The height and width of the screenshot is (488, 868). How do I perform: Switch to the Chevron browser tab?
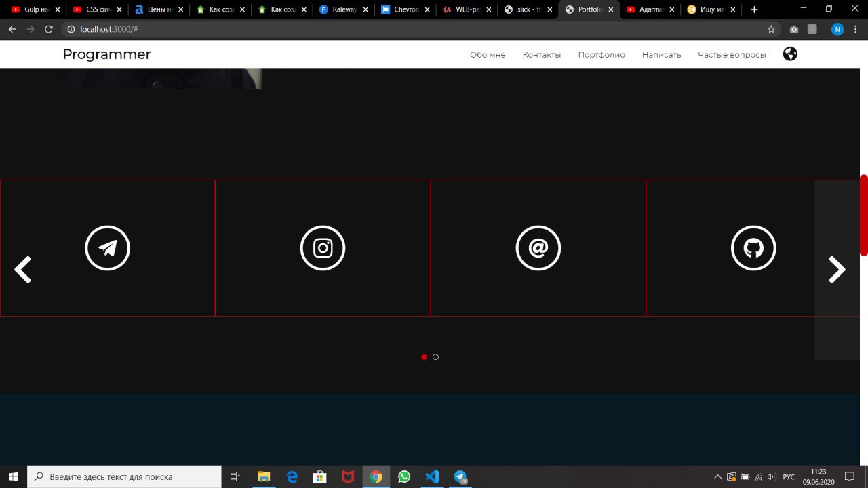(406, 9)
